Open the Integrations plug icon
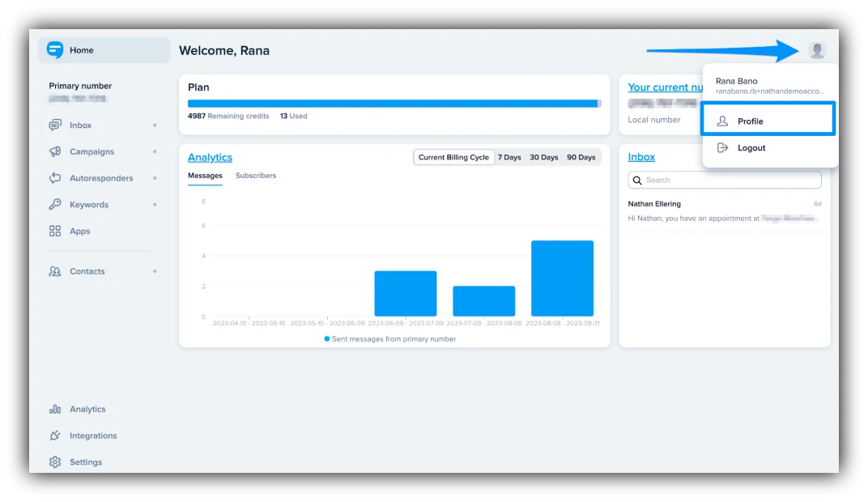Viewport: 868px width, 502px height. (55, 436)
